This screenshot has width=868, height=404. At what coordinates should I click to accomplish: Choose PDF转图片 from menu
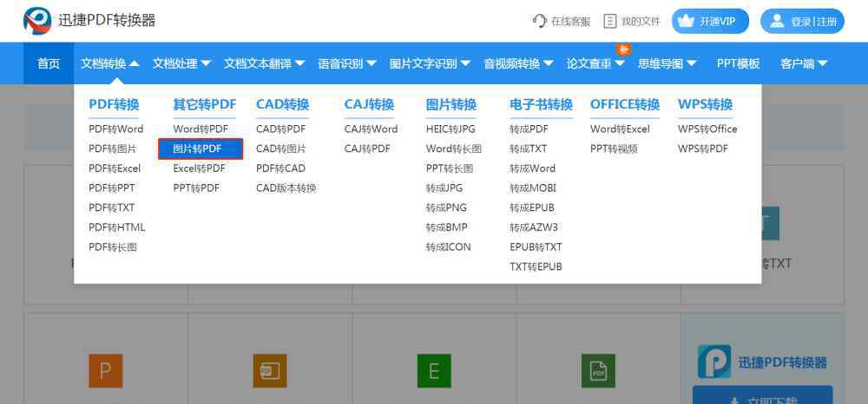pyautogui.click(x=112, y=149)
